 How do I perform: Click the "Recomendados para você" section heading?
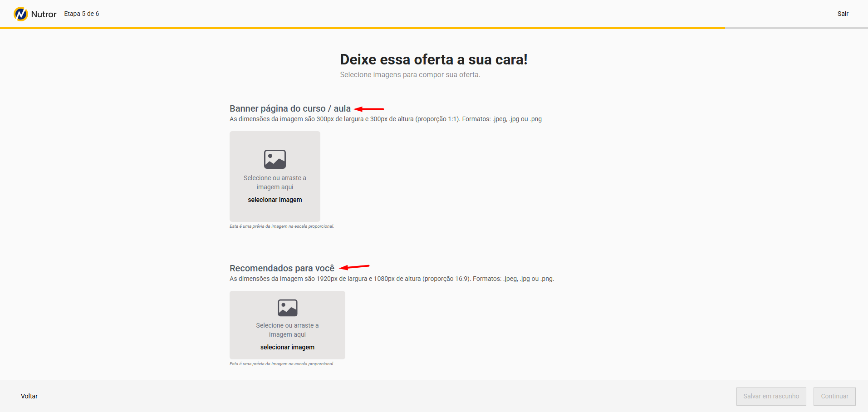pyautogui.click(x=282, y=268)
